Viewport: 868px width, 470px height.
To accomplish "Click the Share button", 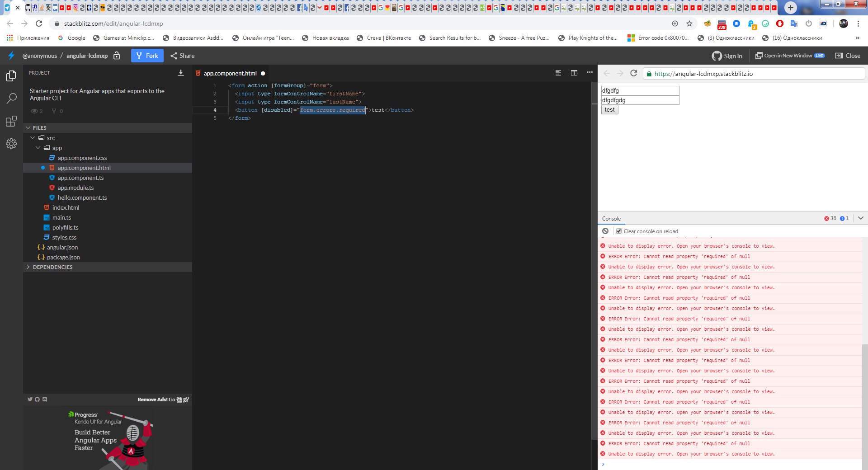I will pos(183,56).
